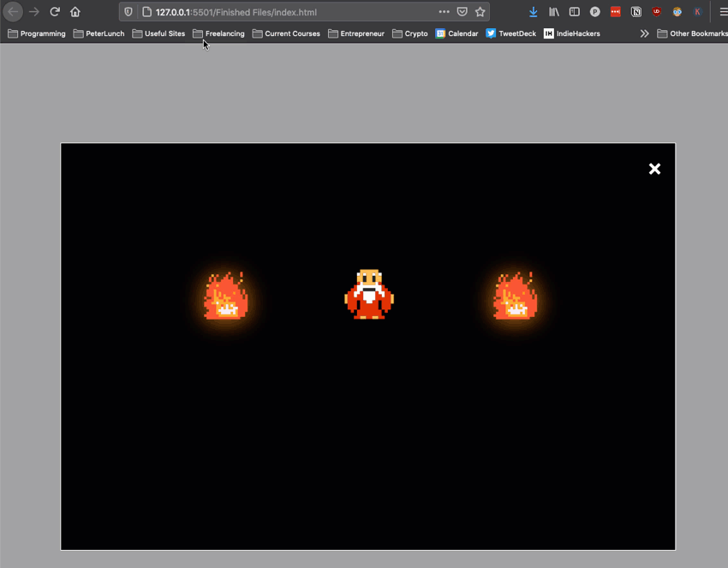Image resolution: width=728 pixels, height=568 pixels.
Task: Open the PeterLunch bookmarks folder
Action: [98, 33]
